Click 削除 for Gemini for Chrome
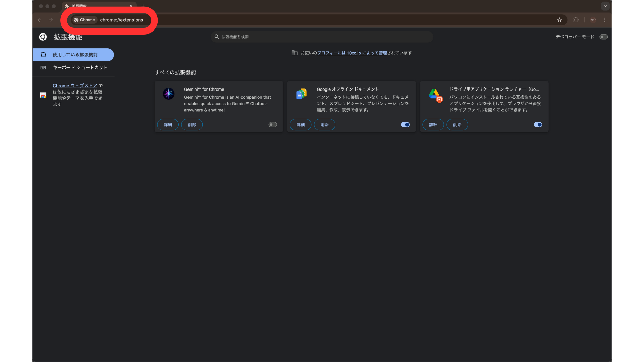The width and height of the screenshot is (644, 362). tap(192, 125)
